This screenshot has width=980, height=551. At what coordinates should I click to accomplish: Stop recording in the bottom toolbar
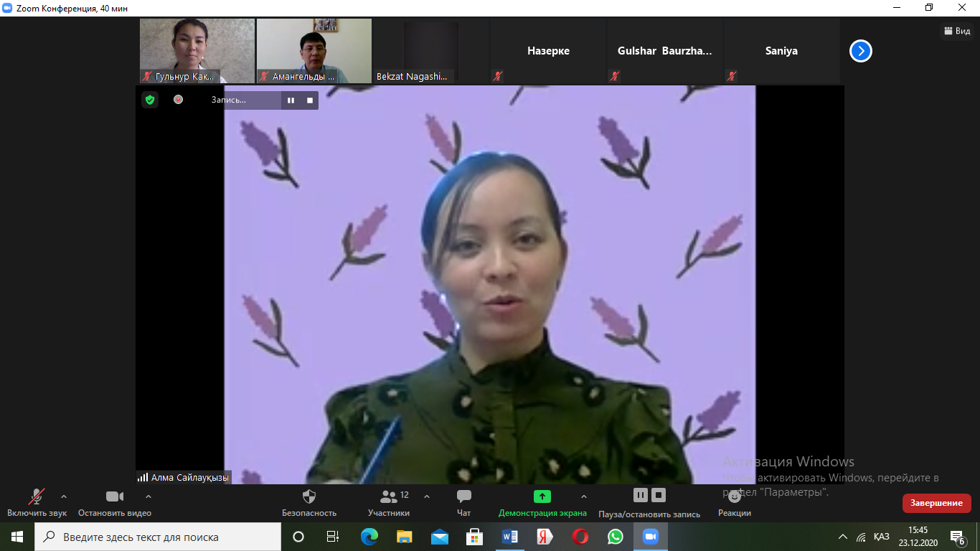(659, 495)
